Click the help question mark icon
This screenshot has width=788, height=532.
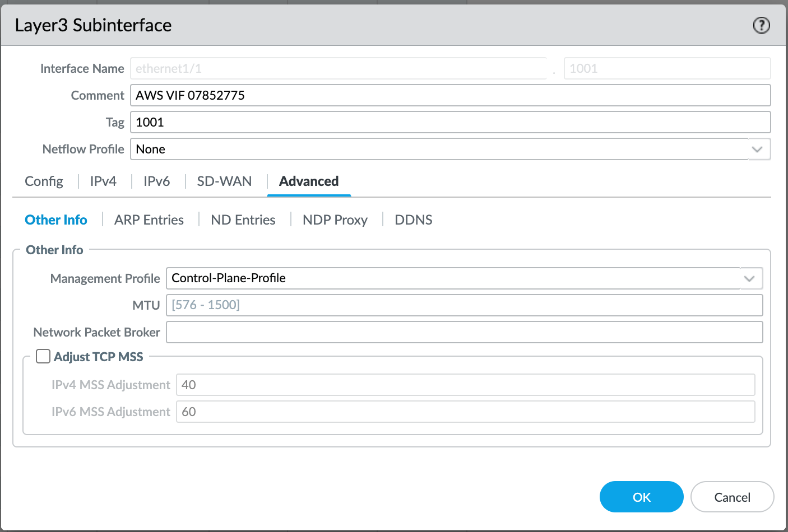(x=761, y=25)
